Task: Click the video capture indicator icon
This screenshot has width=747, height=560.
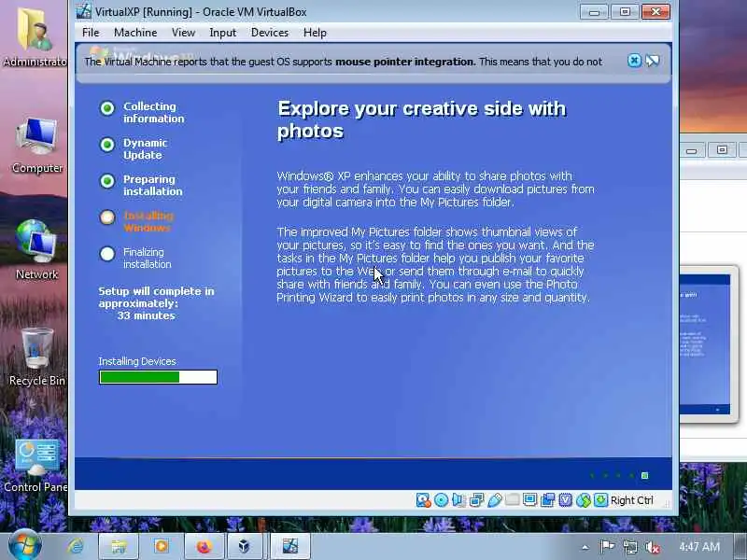Action: click(x=548, y=500)
